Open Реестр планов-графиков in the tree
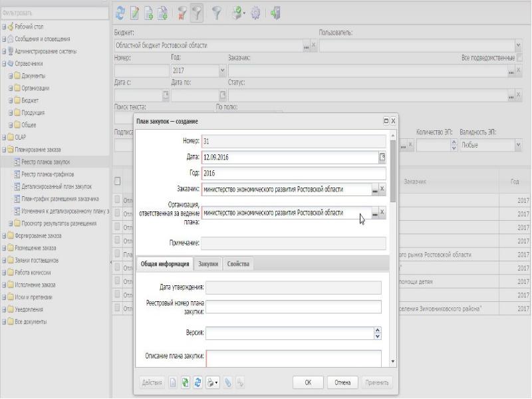 point(47,174)
